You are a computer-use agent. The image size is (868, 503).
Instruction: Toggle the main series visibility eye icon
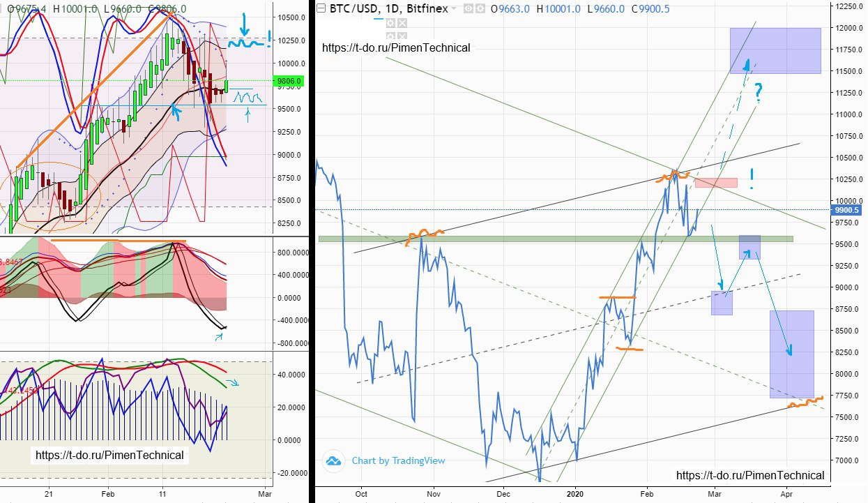pyautogui.click(x=469, y=8)
